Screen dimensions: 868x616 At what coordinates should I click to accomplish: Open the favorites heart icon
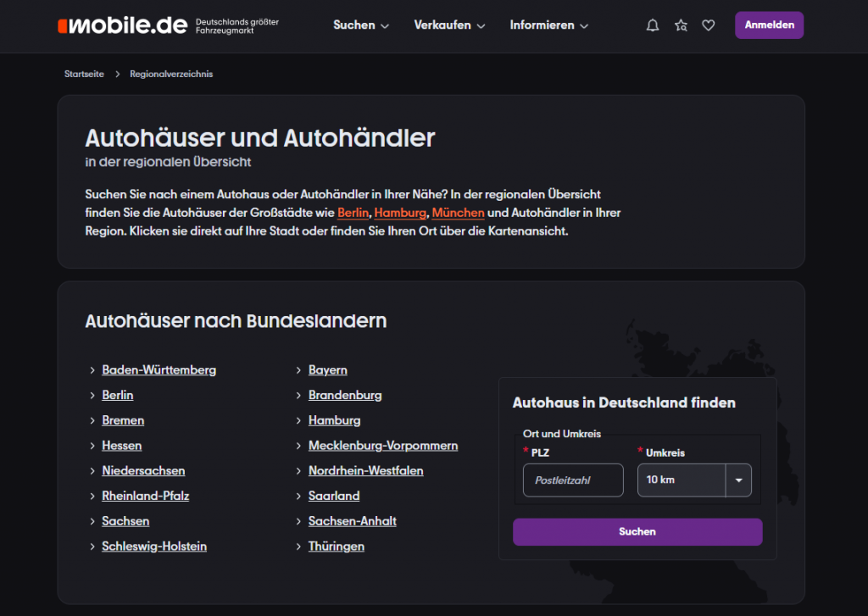click(709, 25)
